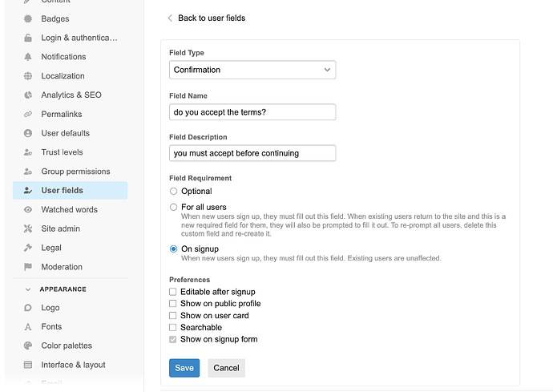This screenshot has width=553, height=392.
Task: Toggle Show on signup form checkbox
Action: 173,339
